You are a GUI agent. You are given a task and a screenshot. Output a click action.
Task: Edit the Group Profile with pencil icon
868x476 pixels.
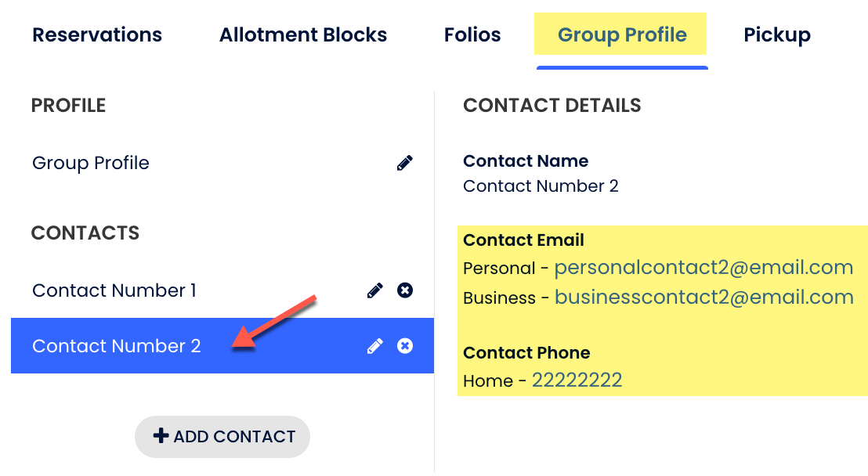pos(404,163)
